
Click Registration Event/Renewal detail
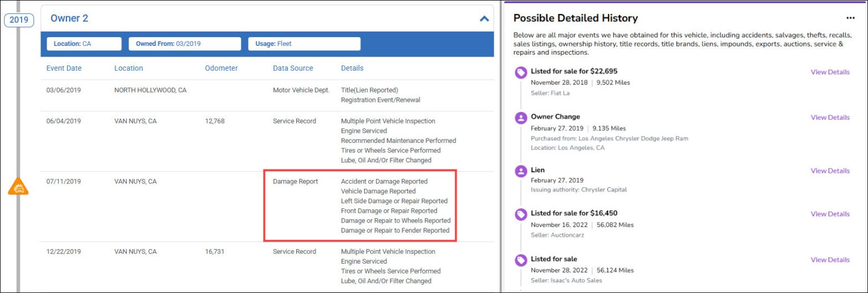point(381,100)
